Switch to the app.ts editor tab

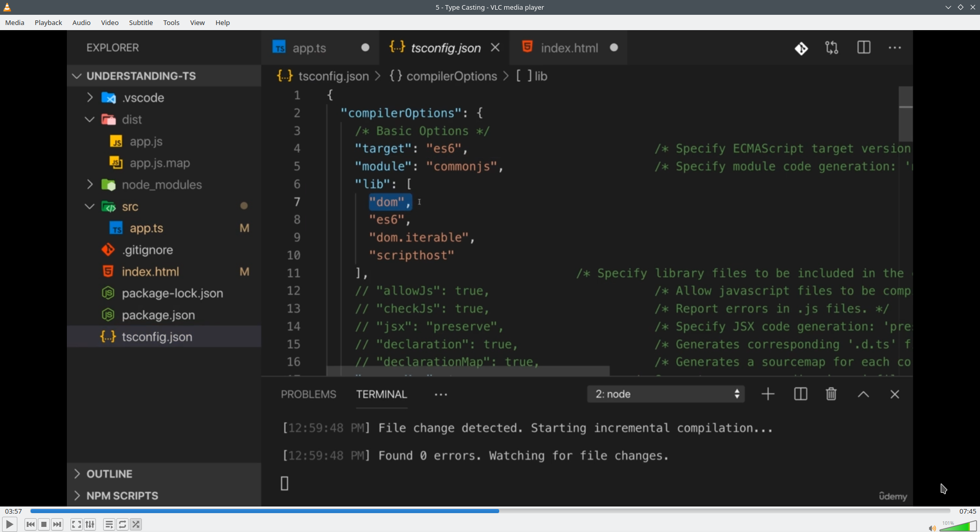pos(320,47)
